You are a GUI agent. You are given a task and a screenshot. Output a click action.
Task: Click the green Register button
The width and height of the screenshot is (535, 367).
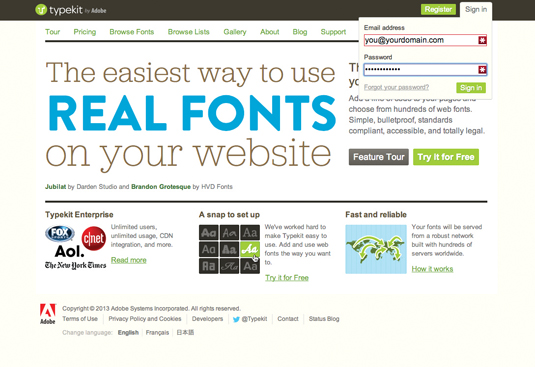coord(438,9)
